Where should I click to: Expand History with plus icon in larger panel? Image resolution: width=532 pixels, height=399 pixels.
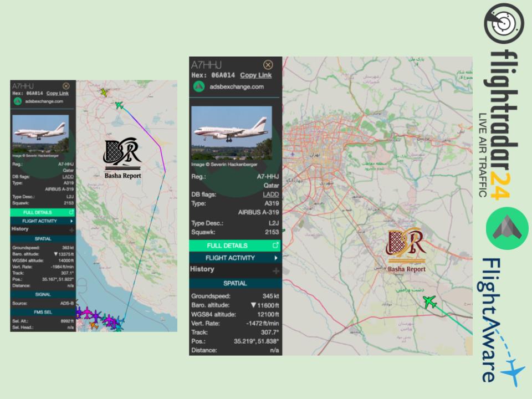pos(276,271)
